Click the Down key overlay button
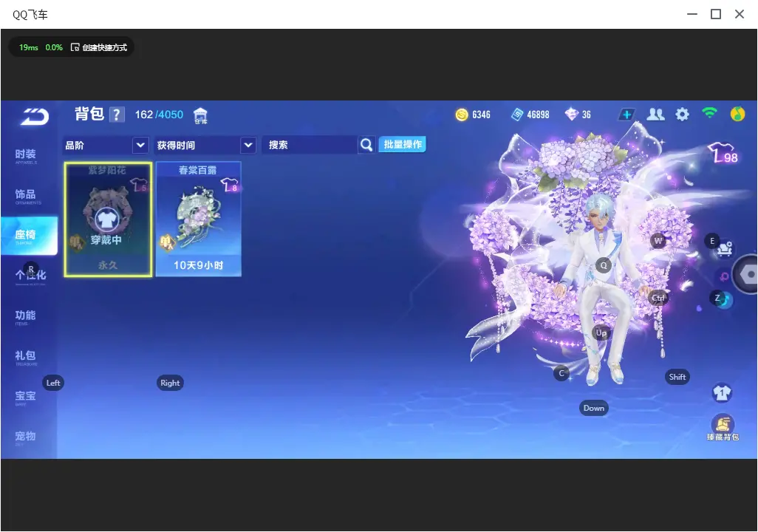Image resolution: width=758 pixels, height=532 pixels. pos(594,408)
